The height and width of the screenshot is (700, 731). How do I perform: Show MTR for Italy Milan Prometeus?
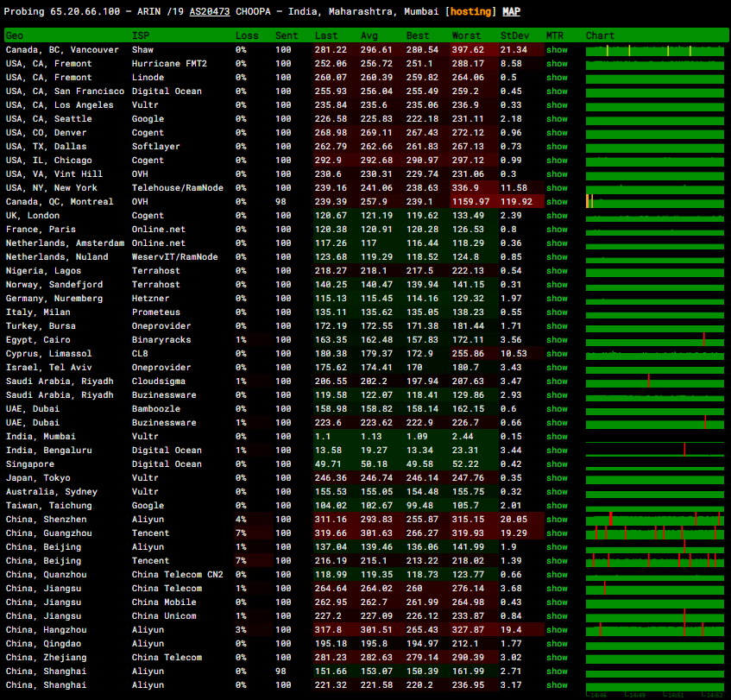[557, 312]
